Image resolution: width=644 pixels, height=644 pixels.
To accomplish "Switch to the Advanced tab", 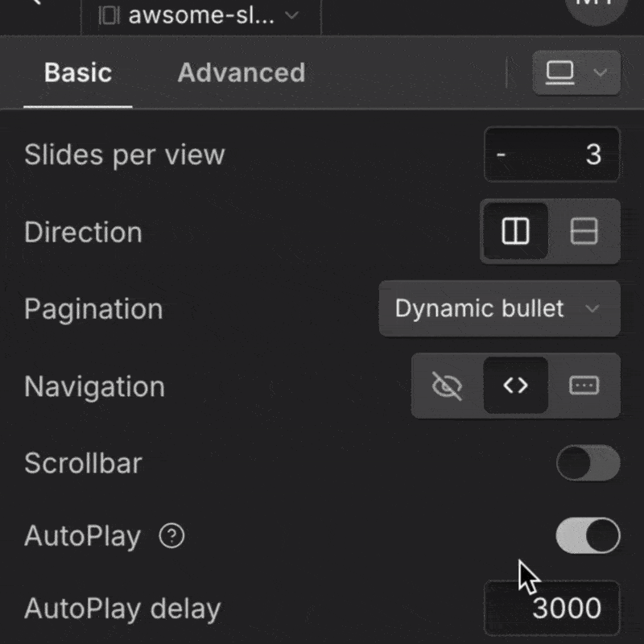I will 240,72.
